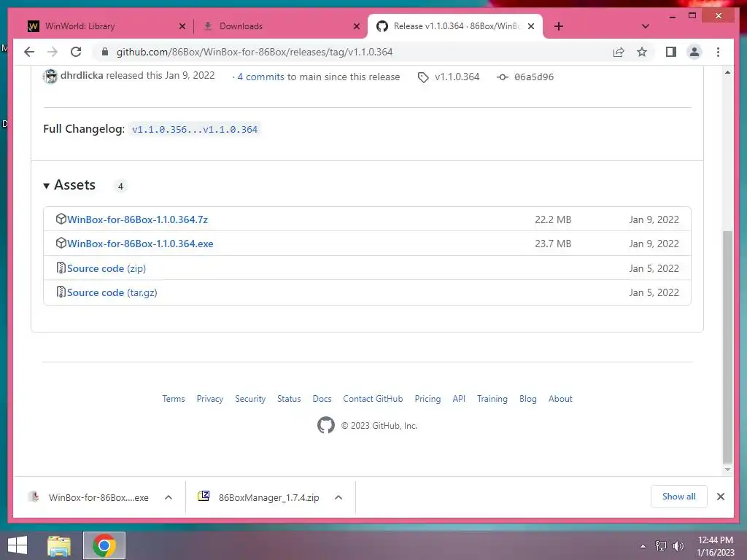
Task: Download Source code (tar.gz)
Action: pos(112,292)
